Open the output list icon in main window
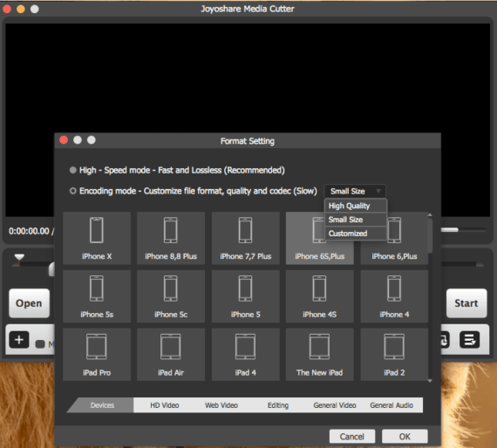Screen dimensions: 497x448 (x=469, y=340)
